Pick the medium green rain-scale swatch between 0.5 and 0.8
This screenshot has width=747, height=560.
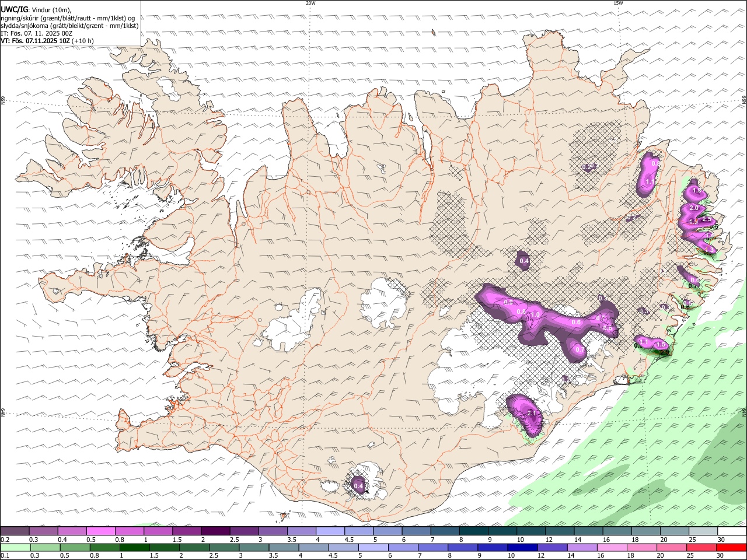click(75, 548)
